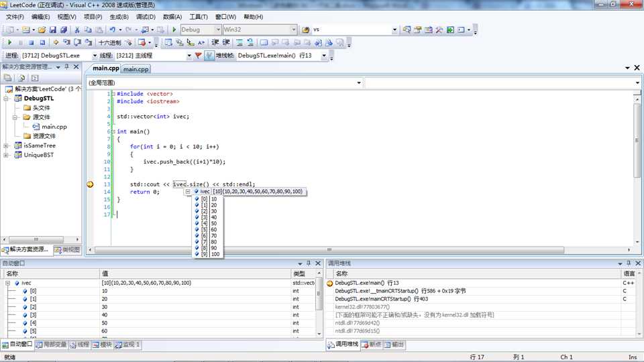Click Show All Files icon in Solution Explorer
This screenshot has width=644, height=362.
point(21,78)
